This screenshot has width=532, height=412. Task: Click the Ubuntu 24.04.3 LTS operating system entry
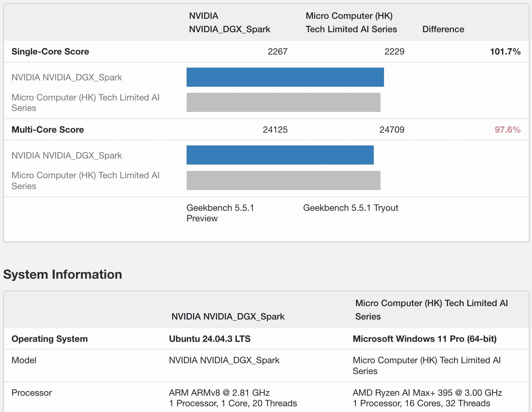point(210,339)
